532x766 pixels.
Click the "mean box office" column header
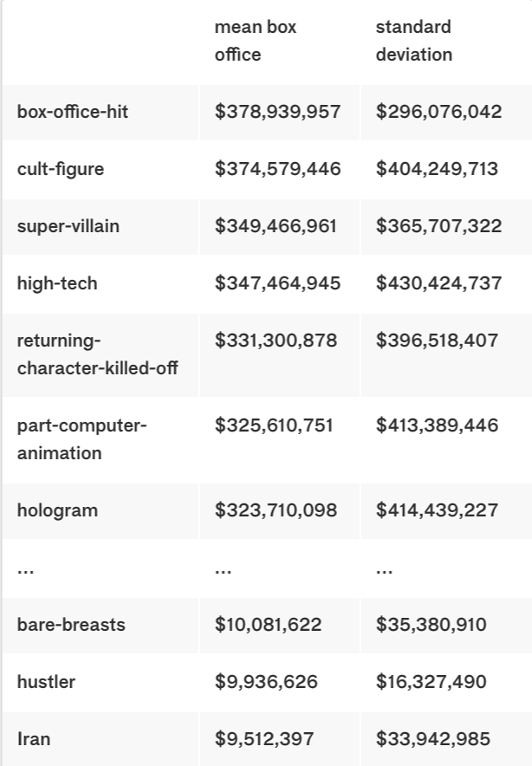pyautogui.click(x=256, y=41)
